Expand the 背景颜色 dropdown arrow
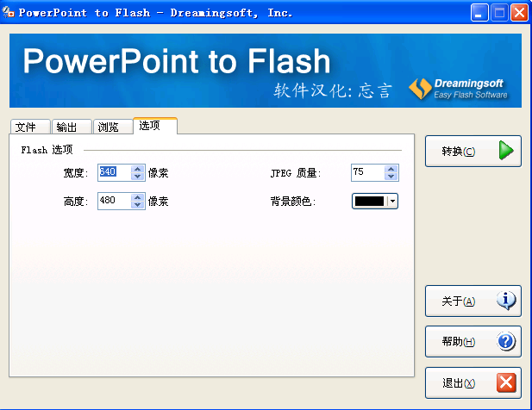 coord(392,201)
